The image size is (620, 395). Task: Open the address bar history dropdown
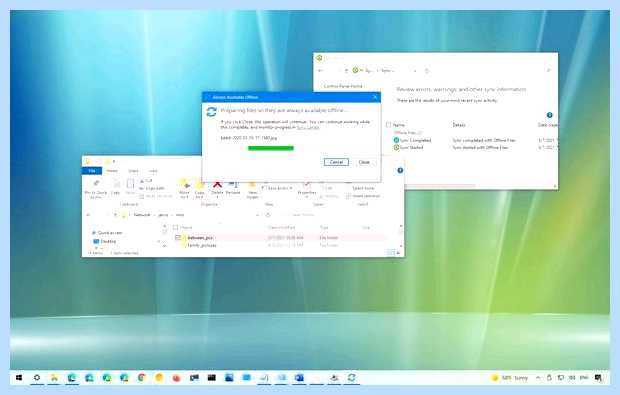[x=257, y=215]
